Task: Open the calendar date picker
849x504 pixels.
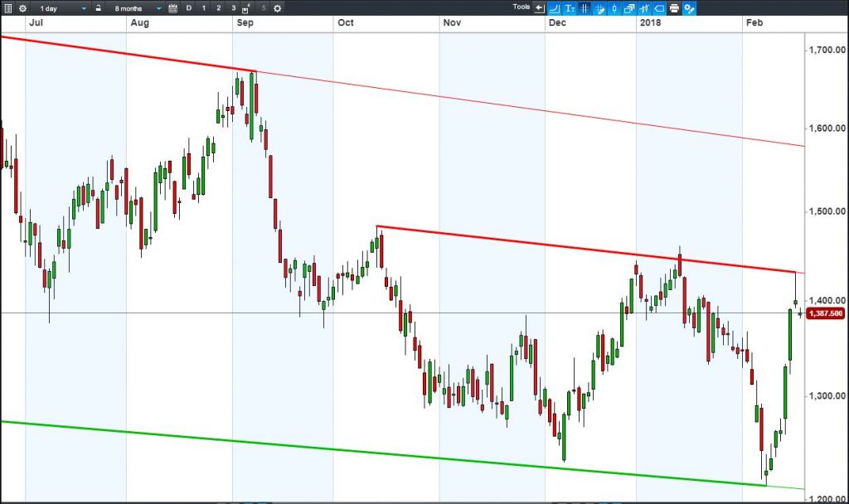Action: [x=172, y=8]
